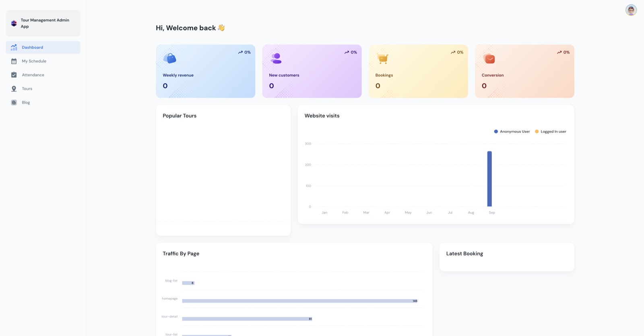This screenshot has width=644, height=336.
Task: Click the 300 y-axis label
Action: [x=308, y=143]
